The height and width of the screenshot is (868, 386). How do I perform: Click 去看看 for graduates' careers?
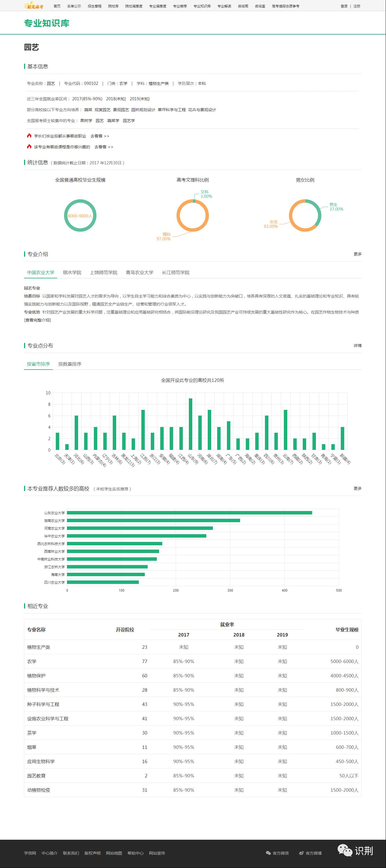point(100,136)
